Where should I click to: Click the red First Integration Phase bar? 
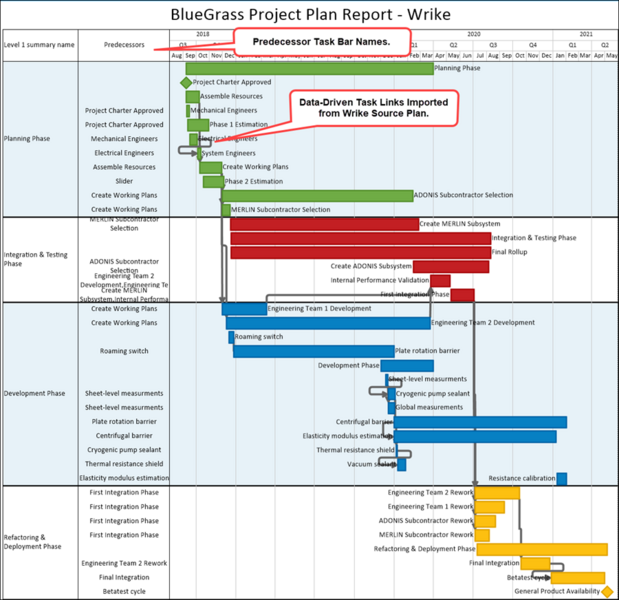pyautogui.click(x=463, y=295)
